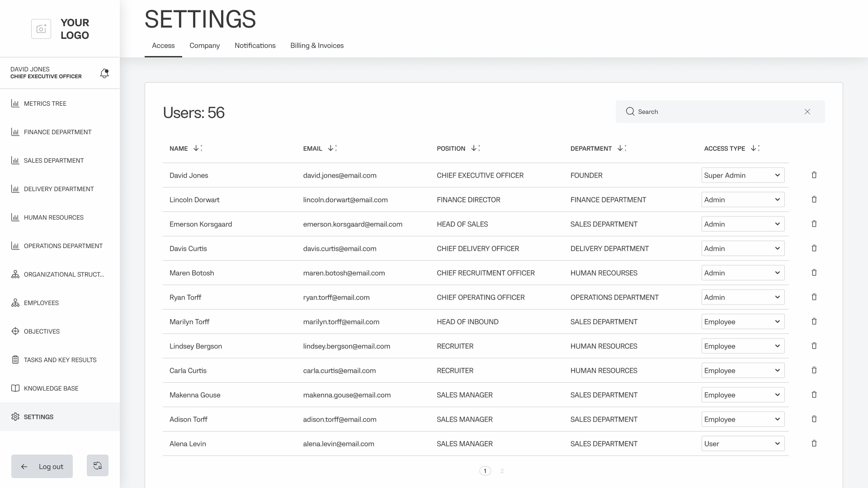Open the Billing & Invoices tab
The height and width of the screenshot is (488, 868).
coord(316,46)
